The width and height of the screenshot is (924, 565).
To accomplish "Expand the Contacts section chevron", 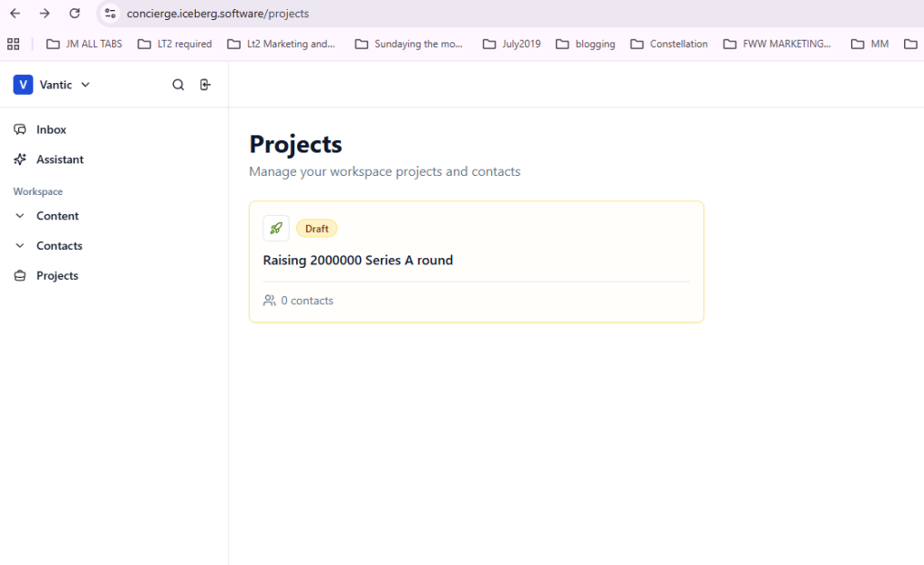I will click(20, 246).
